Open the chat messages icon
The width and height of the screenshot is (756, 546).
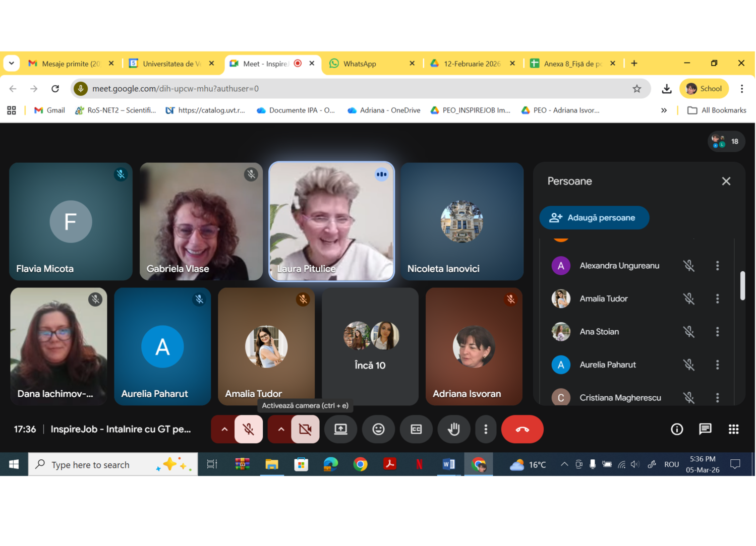[x=705, y=429]
